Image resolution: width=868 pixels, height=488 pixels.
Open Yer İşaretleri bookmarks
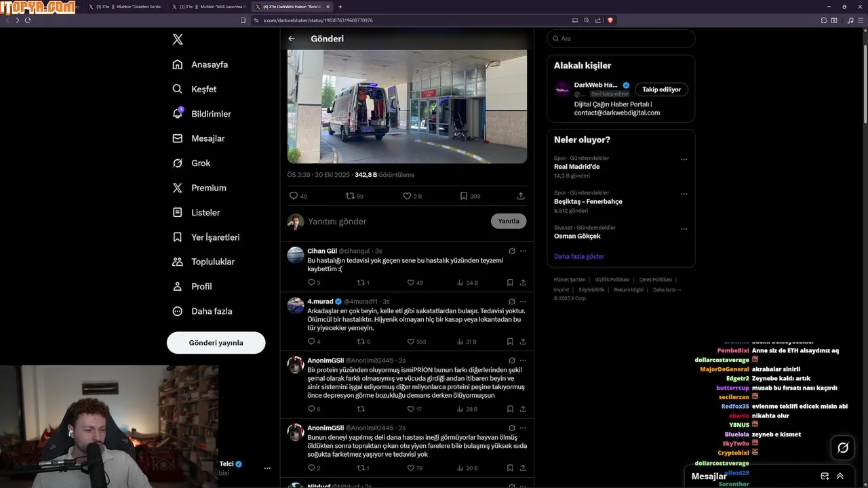pyautogui.click(x=205, y=237)
